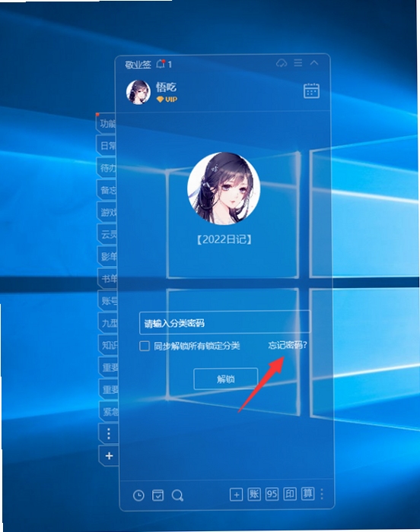Open the 算 calculator tool icon

308,494
